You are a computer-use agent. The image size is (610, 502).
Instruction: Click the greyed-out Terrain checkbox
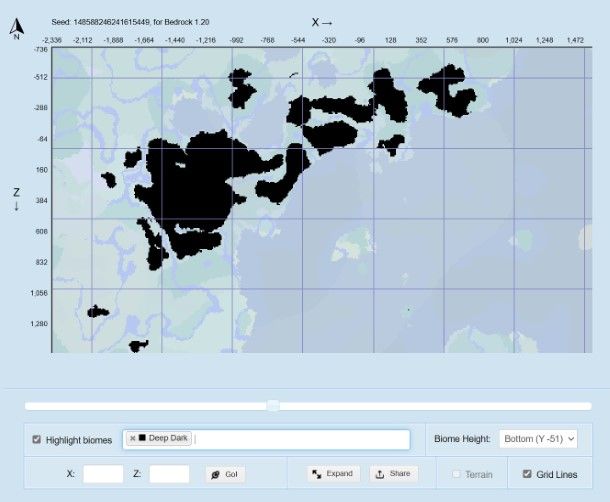point(457,474)
